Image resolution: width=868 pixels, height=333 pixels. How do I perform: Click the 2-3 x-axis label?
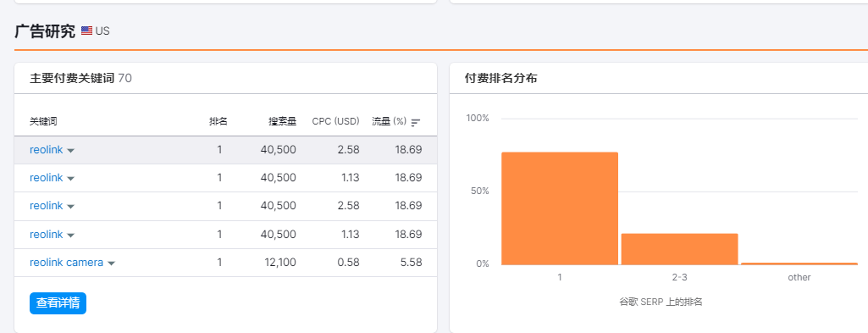[679, 277]
